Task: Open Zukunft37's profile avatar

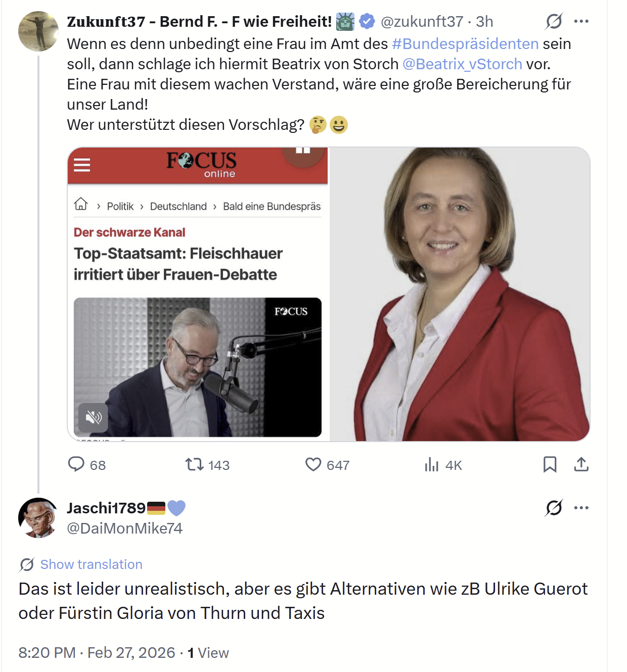Action: click(x=38, y=31)
